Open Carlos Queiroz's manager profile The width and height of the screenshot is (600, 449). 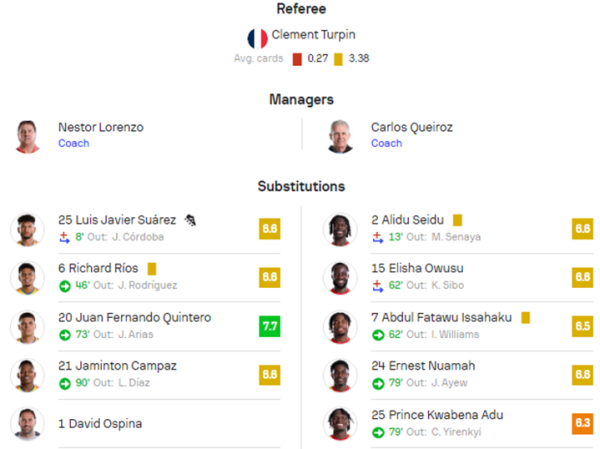coord(412,127)
